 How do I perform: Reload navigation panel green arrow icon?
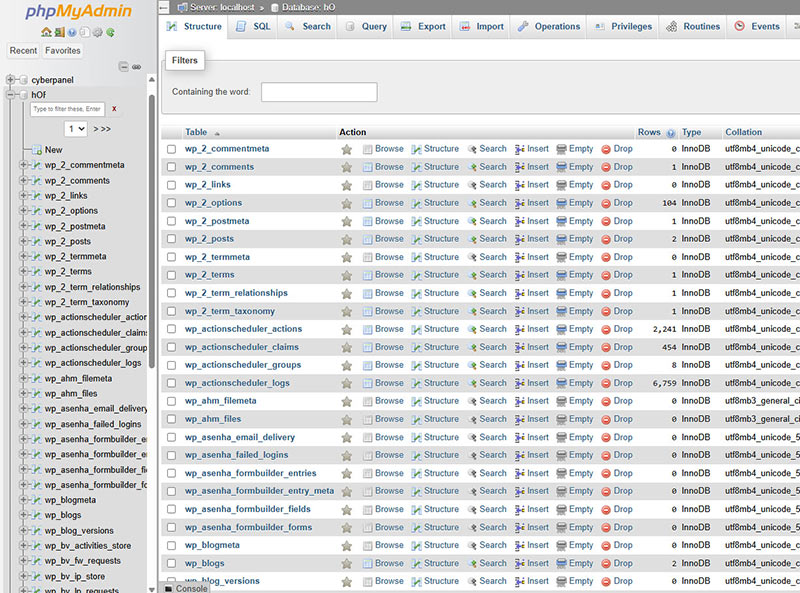click(110, 32)
